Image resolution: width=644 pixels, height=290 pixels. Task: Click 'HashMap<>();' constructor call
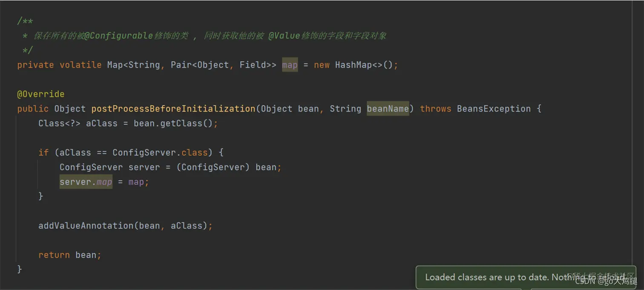pyautogui.click(x=366, y=65)
